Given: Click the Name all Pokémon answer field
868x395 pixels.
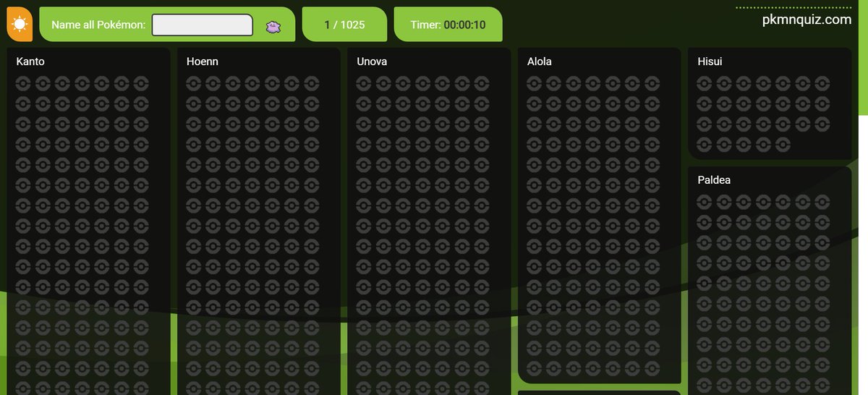Looking at the screenshot, I should coord(202,25).
